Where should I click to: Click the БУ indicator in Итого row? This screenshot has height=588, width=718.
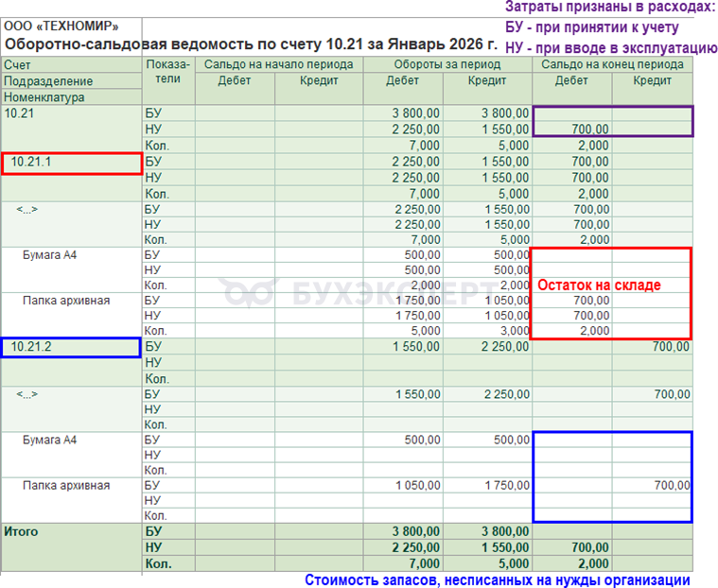click(x=154, y=531)
